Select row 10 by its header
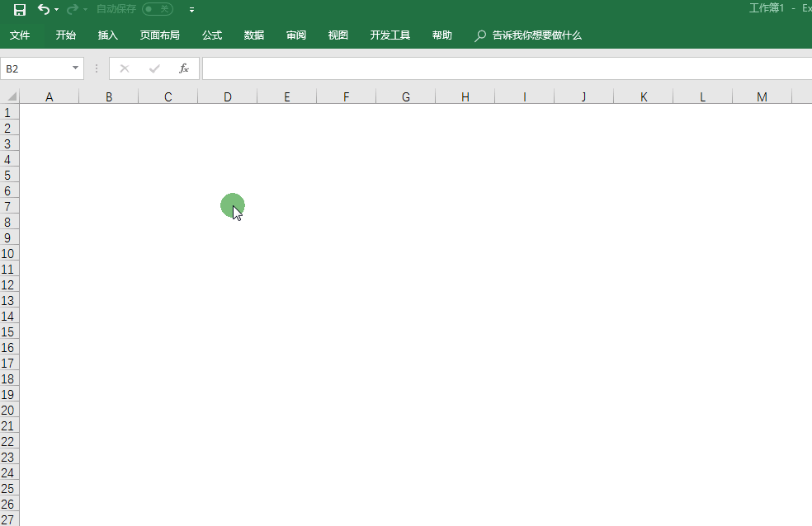 [x=8, y=253]
